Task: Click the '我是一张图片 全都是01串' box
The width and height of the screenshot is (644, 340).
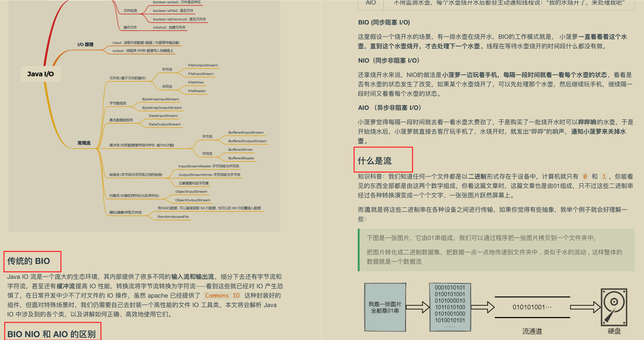Action: 385,307
